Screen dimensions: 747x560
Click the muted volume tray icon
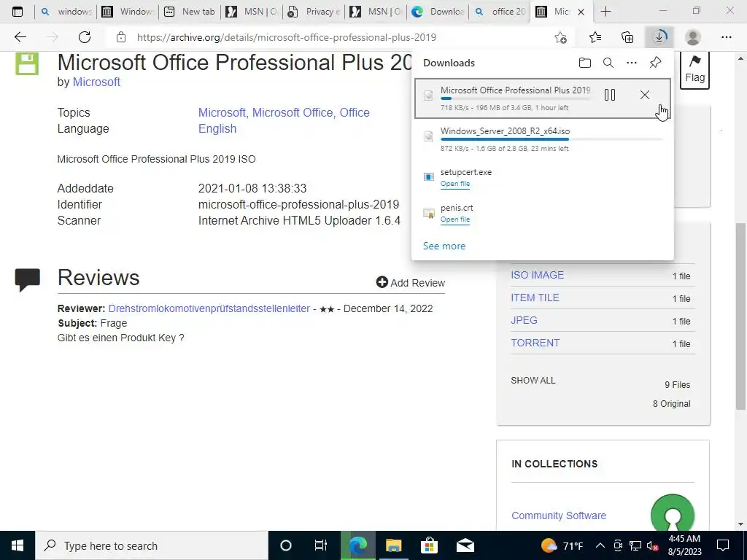pos(652,546)
